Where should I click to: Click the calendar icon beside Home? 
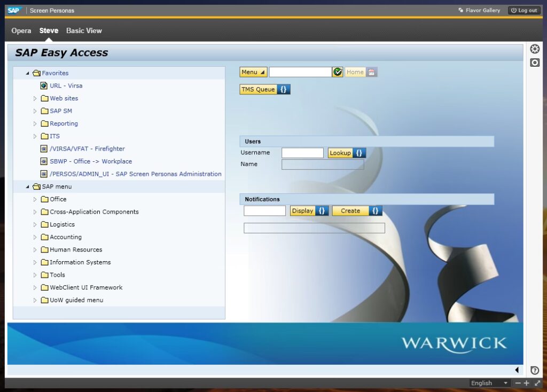pos(372,72)
